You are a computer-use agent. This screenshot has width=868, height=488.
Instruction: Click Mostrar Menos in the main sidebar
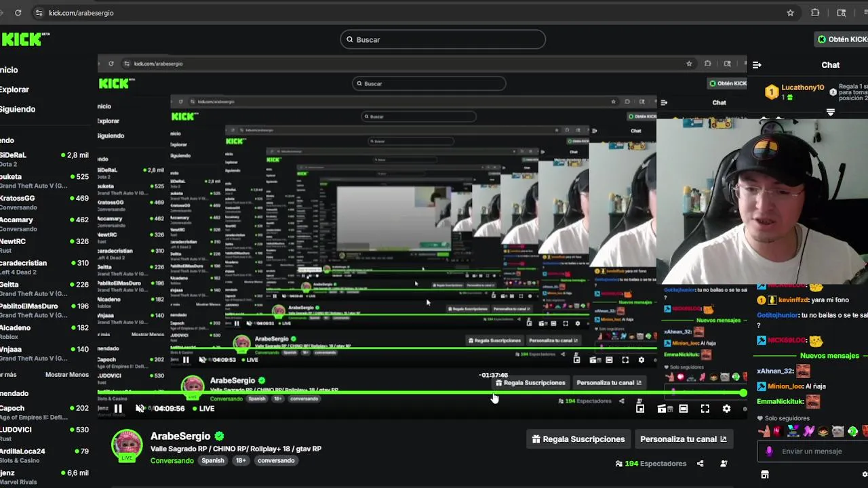tap(66, 375)
